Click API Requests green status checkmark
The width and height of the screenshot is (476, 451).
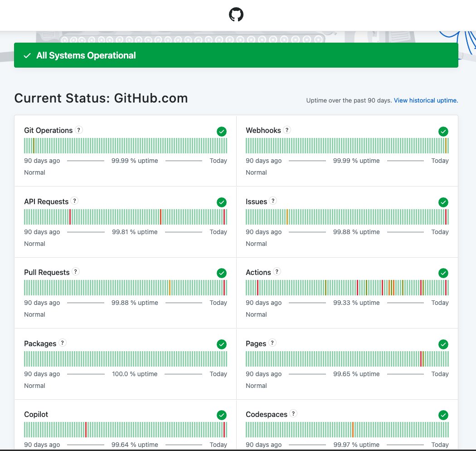(x=222, y=202)
